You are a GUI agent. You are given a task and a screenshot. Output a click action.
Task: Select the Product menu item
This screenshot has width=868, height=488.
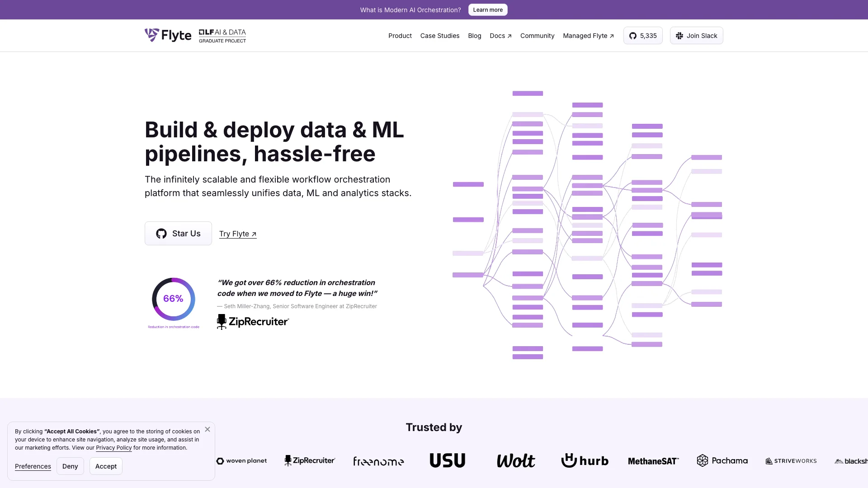tap(400, 35)
